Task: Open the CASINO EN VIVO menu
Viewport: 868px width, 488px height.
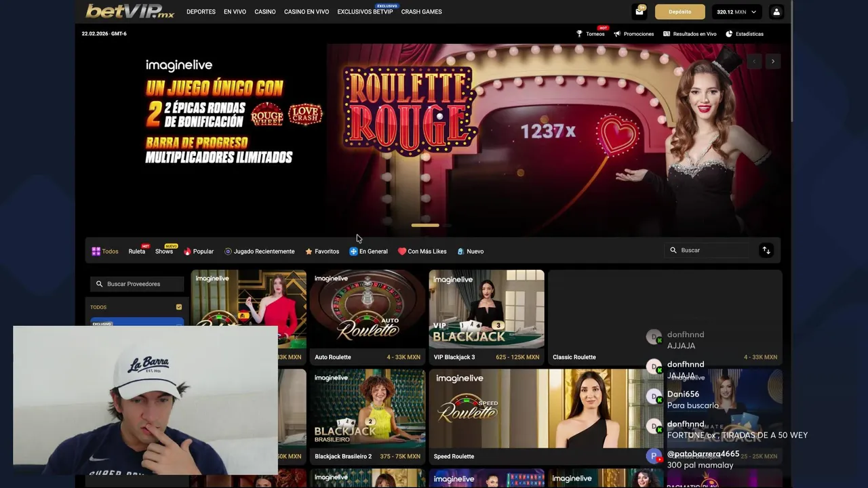Action: point(307,12)
